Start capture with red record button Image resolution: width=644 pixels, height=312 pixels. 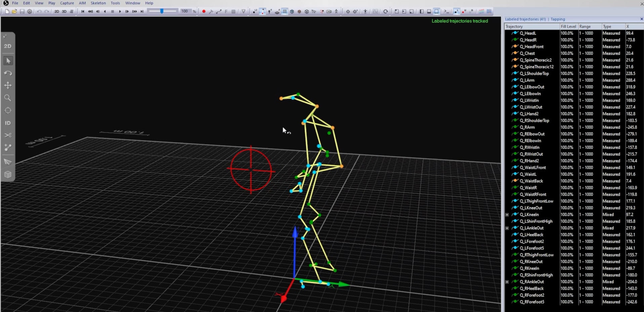(x=204, y=11)
